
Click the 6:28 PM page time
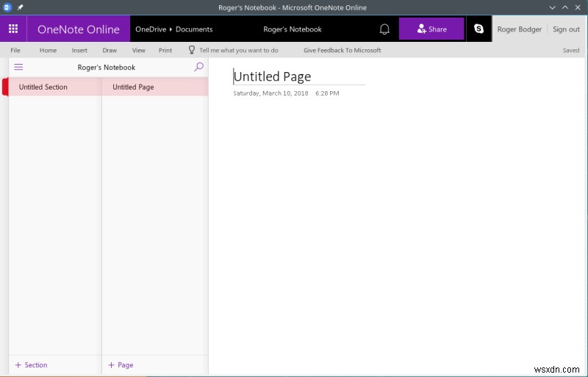pos(327,93)
